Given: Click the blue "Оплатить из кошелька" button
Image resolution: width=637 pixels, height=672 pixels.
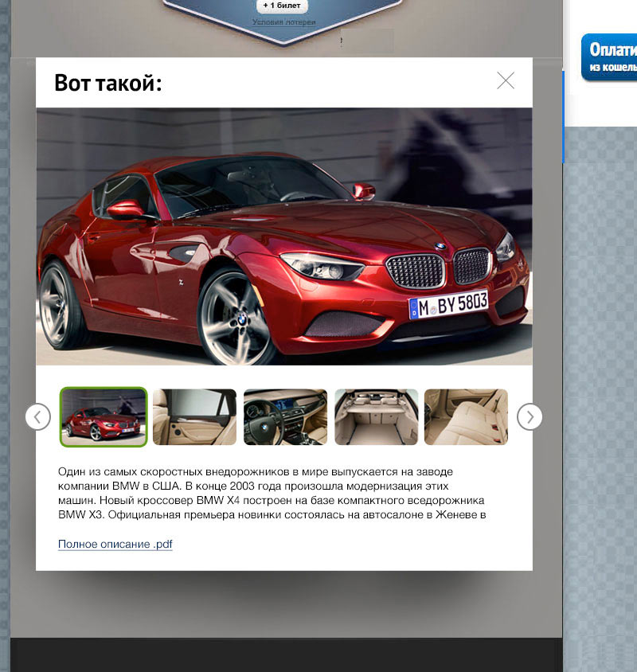Looking at the screenshot, I should [x=610, y=57].
